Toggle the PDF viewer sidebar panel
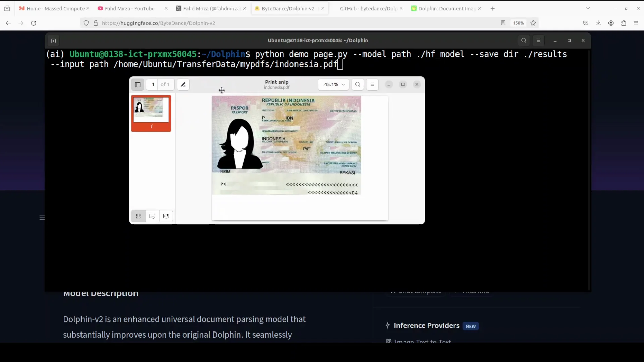The image size is (644, 362). click(x=138, y=84)
